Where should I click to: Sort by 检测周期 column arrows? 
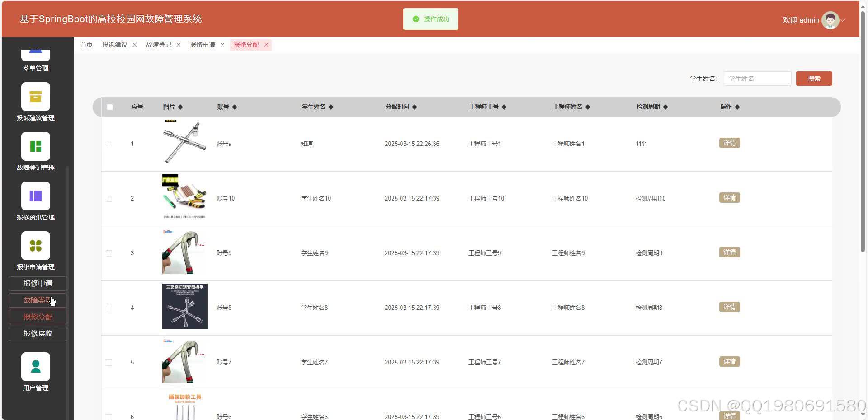(665, 107)
